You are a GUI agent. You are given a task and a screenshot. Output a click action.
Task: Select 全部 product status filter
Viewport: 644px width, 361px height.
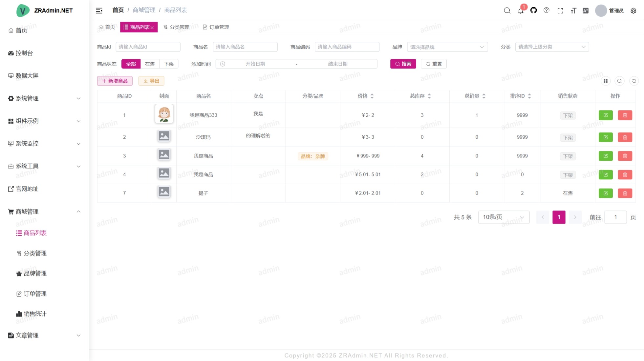pos(131,64)
